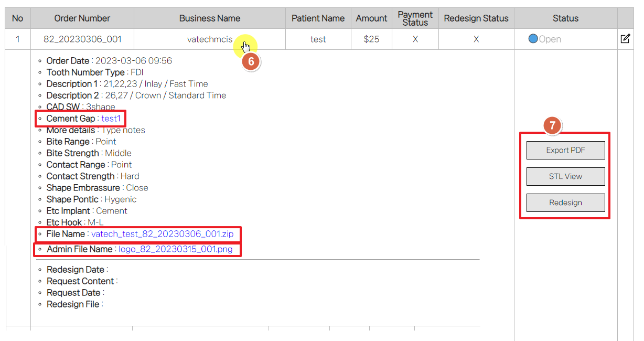Click the Export PDF button
Viewport: 644px width, 341px height.
pyautogui.click(x=565, y=150)
